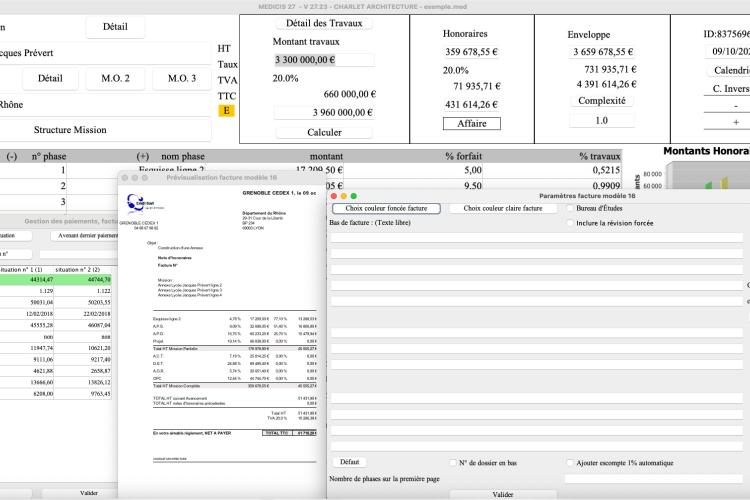Click the honoraires TVA amount 71 935,71 €

[477, 86]
